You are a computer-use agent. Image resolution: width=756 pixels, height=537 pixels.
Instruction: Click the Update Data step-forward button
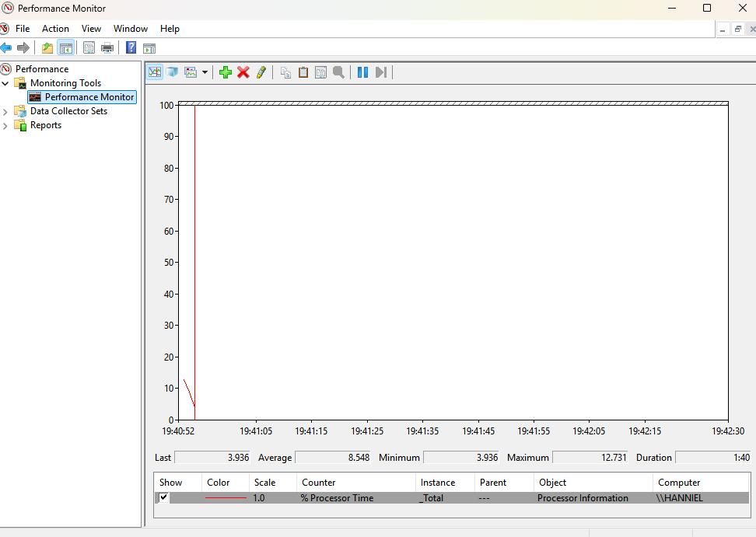tap(381, 72)
